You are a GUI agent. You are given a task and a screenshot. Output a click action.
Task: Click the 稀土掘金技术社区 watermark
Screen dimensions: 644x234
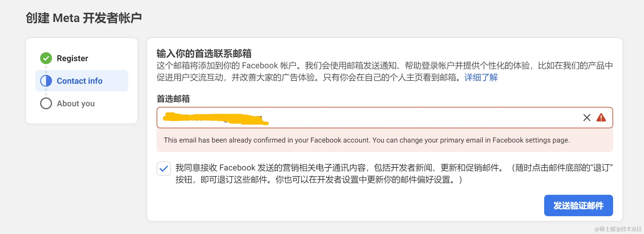(618, 229)
